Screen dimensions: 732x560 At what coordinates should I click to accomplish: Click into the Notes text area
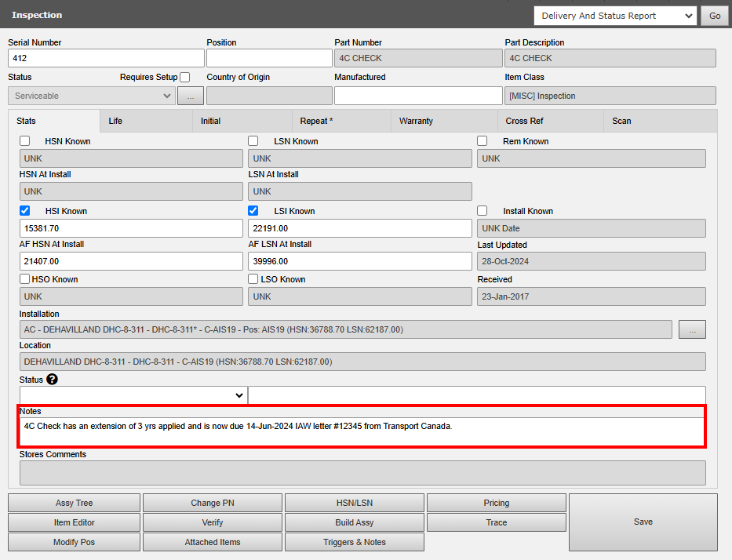(362, 431)
